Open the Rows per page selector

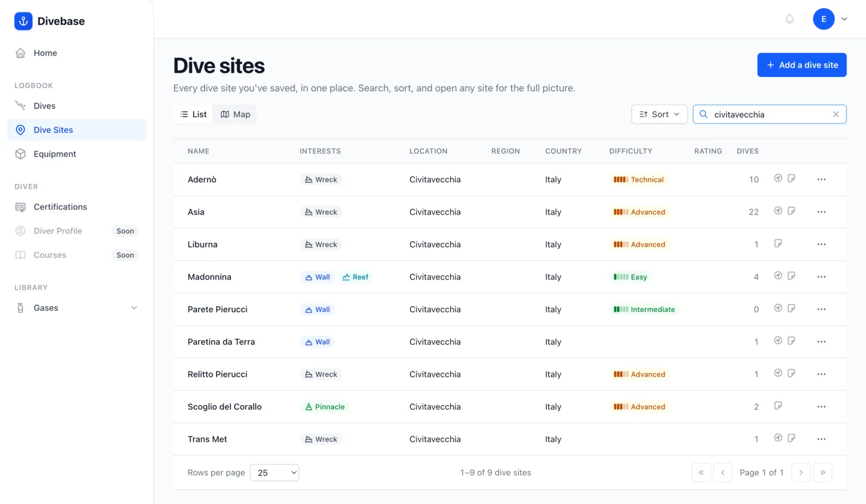click(x=274, y=473)
